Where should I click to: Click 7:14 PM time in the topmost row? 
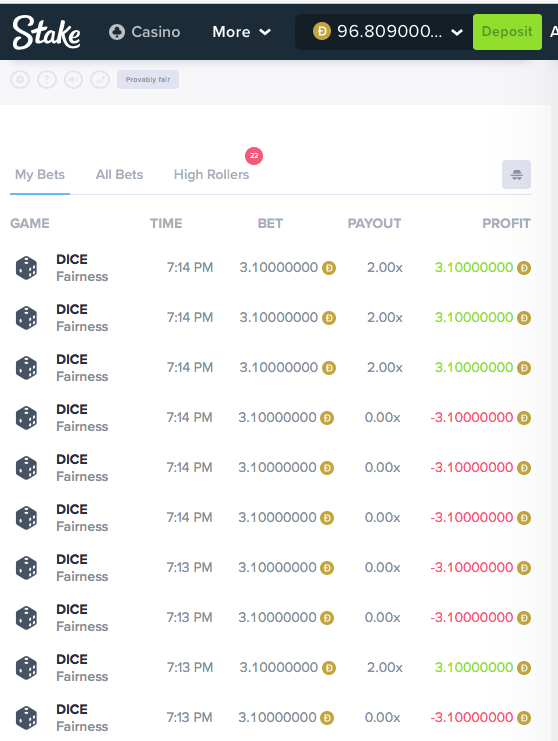pos(190,267)
